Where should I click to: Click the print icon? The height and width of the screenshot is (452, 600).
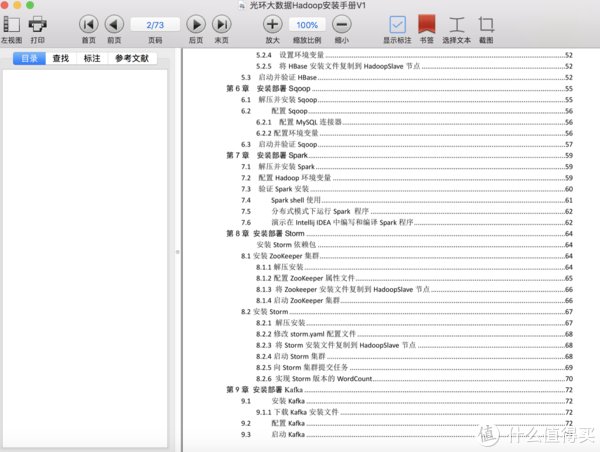38,24
